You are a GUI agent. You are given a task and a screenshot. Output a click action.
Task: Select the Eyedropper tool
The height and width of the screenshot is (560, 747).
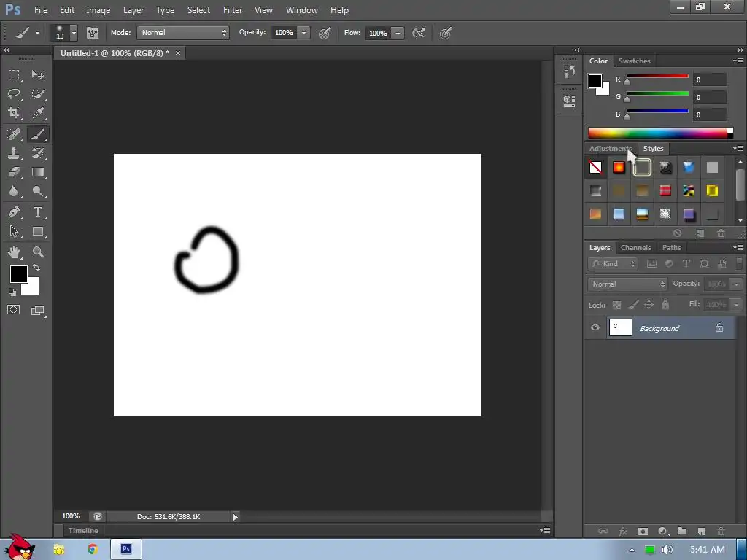point(38,113)
